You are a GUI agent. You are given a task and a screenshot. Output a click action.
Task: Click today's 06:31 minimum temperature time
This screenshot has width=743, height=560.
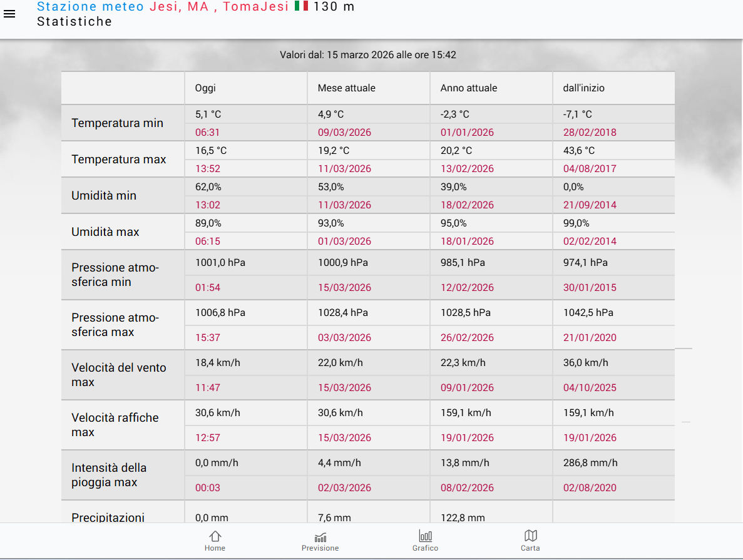pos(207,132)
